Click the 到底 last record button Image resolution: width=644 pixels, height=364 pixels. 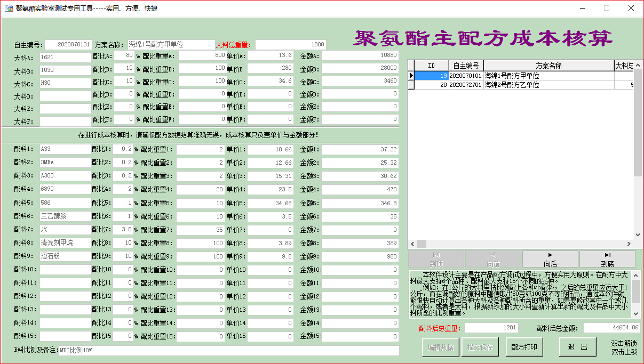click(607, 259)
